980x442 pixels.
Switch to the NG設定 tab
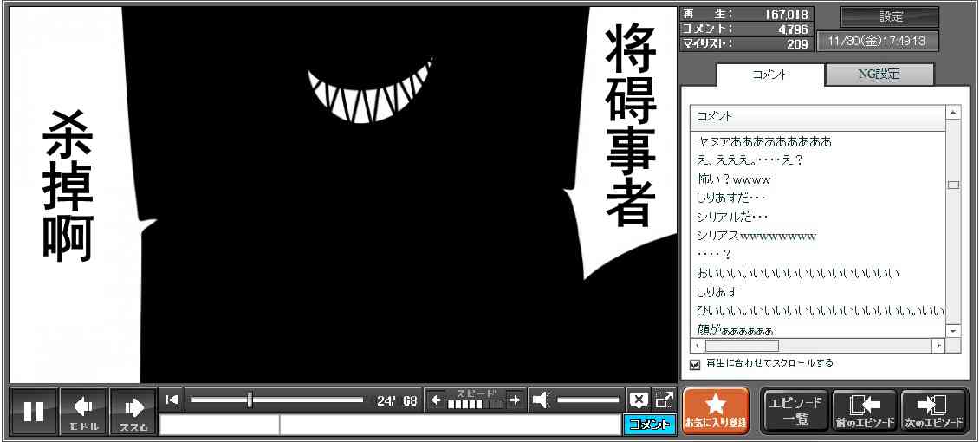[879, 75]
